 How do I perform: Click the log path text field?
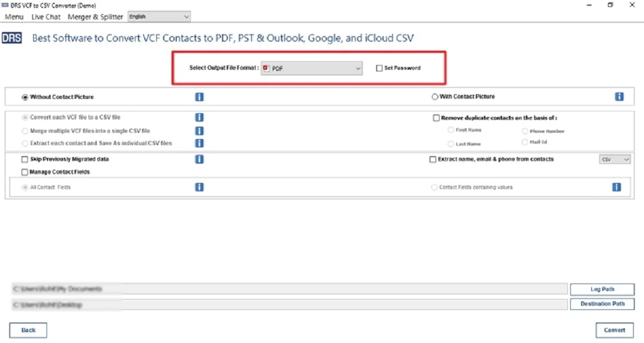click(290, 289)
